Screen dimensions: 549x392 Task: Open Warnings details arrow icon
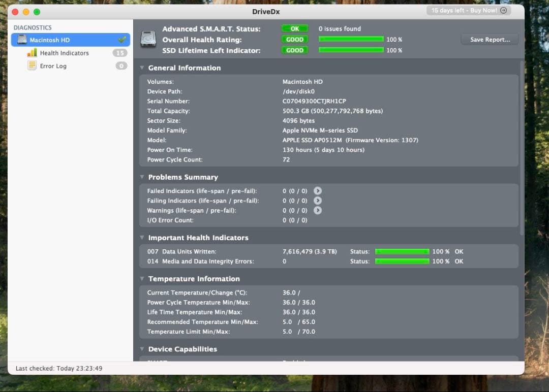318,210
